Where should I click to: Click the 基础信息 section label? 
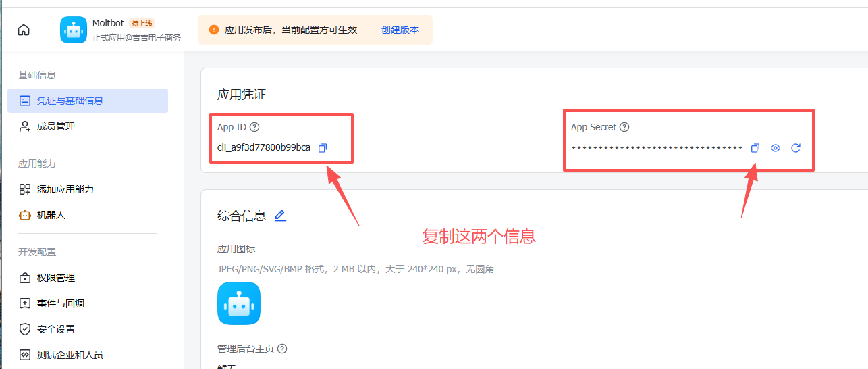(x=37, y=75)
